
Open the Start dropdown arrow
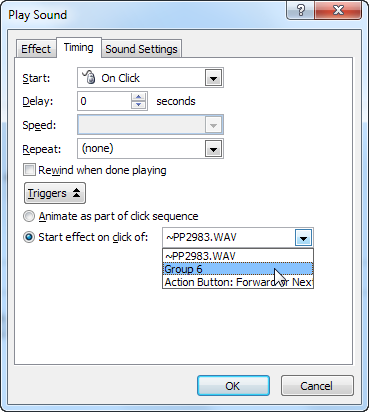(213, 78)
